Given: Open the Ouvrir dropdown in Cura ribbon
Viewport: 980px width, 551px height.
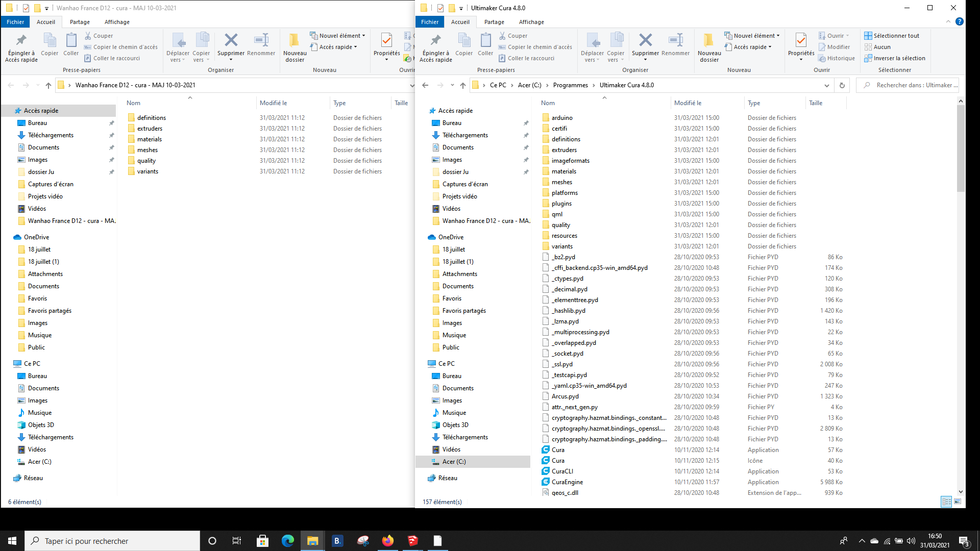Looking at the screenshot, I should [x=834, y=36].
